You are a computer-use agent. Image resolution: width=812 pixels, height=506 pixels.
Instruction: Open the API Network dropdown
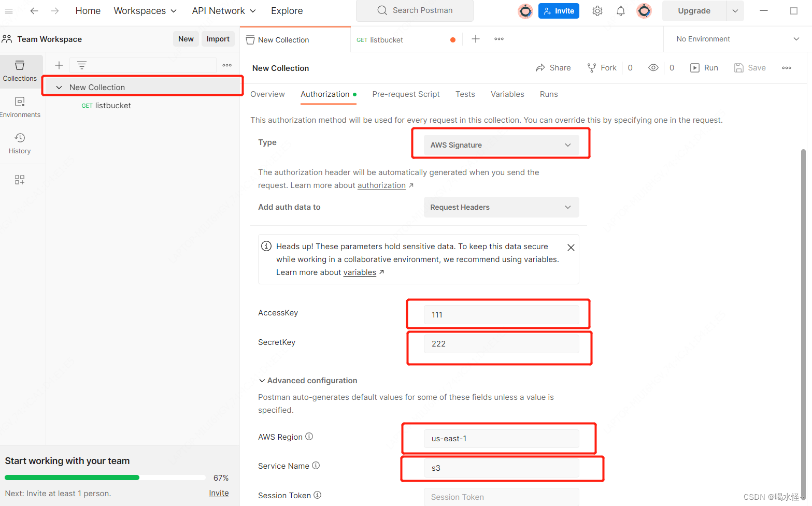[x=224, y=11]
